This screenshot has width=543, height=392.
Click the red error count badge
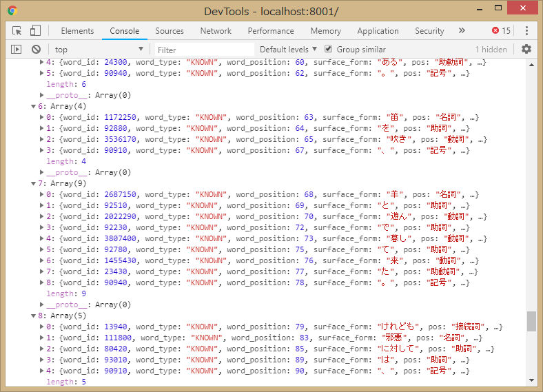(x=501, y=31)
